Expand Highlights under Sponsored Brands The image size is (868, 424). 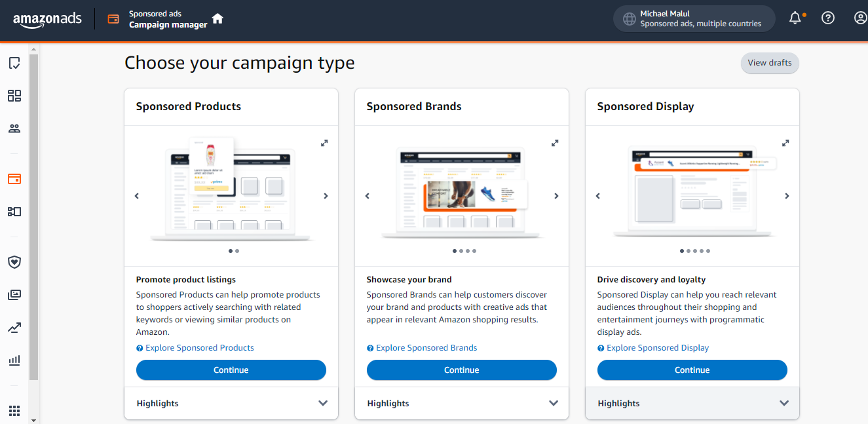click(x=462, y=404)
